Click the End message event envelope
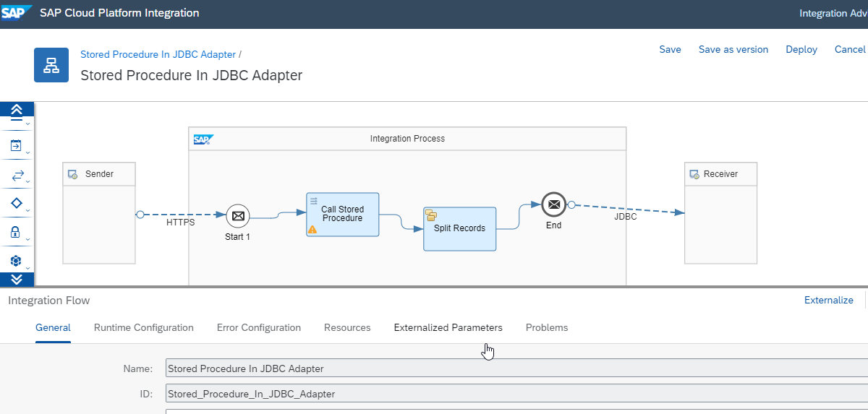 pyautogui.click(x=553, y=205)
